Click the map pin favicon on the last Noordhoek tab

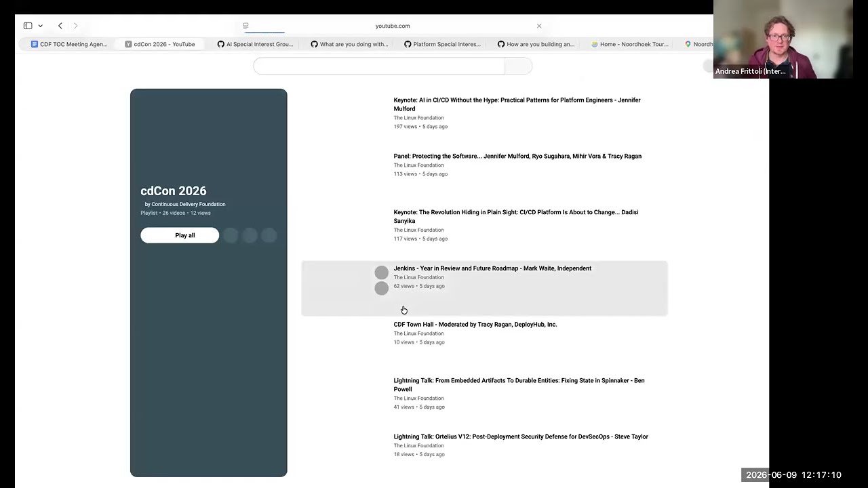(x=688, y=44)
